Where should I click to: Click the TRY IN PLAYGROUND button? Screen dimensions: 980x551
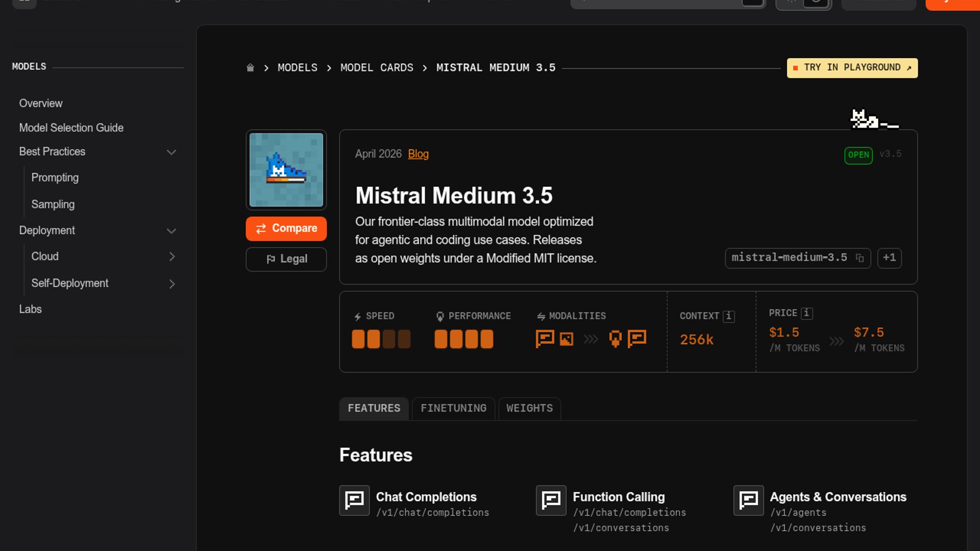tap(852, 67)
